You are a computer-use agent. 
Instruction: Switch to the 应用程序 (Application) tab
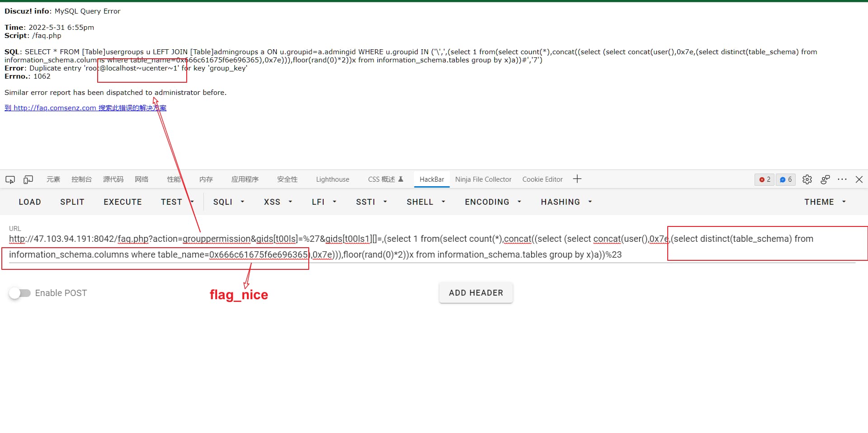click(x=245, y=179)
